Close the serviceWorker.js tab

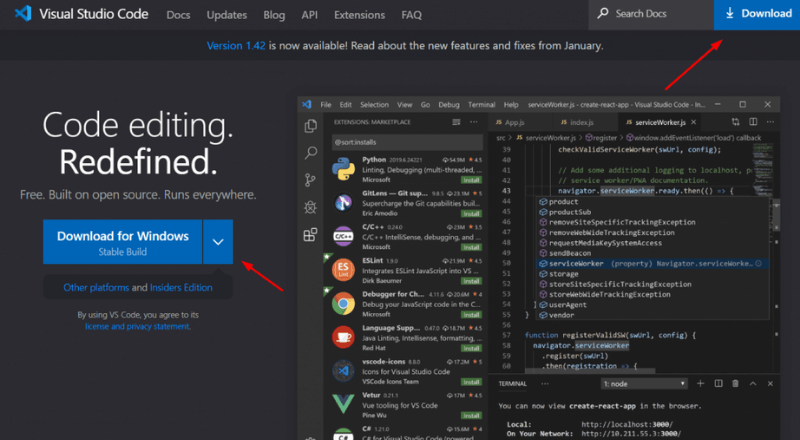693,122
